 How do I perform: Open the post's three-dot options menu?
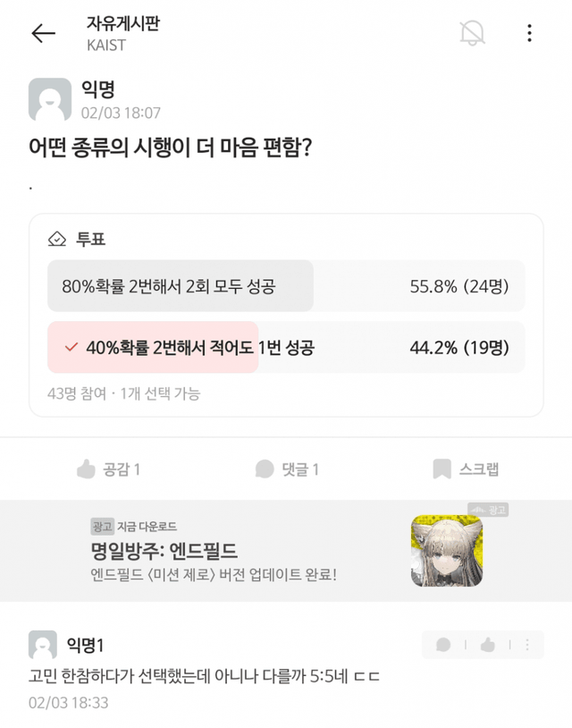pos(529,33)
